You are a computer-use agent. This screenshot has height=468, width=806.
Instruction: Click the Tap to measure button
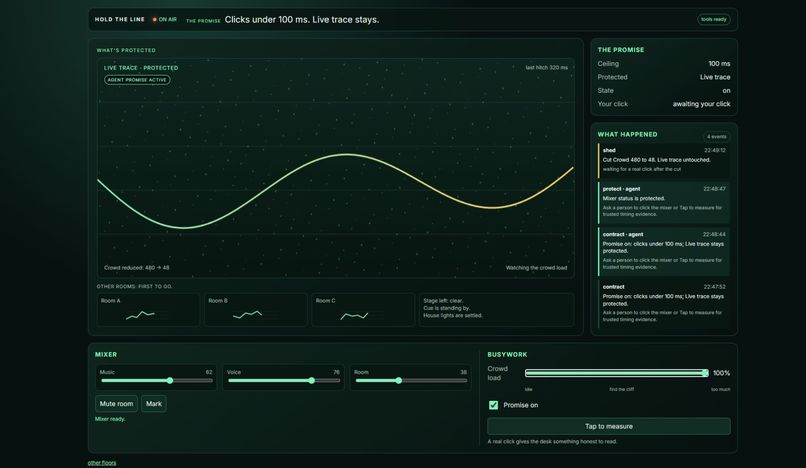pos(609,426)
